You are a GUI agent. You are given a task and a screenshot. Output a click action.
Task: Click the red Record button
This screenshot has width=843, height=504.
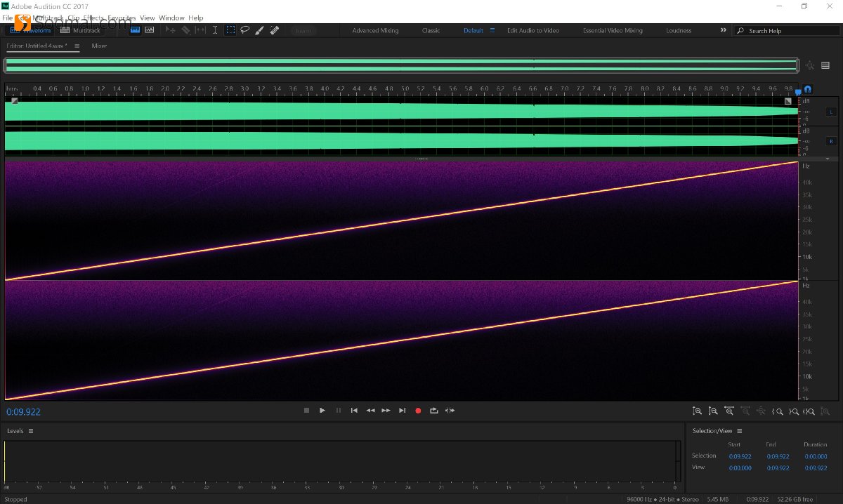418,411
